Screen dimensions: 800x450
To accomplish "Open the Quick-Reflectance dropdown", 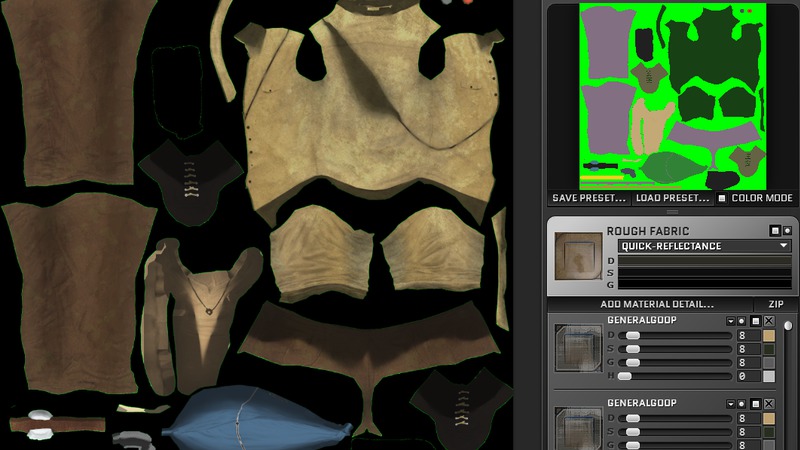I will pos(704,246).
